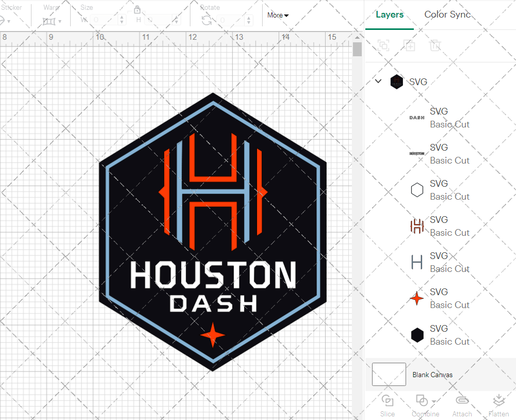Click the Rotate icon
Screen dimensions: 516x420
207,21
